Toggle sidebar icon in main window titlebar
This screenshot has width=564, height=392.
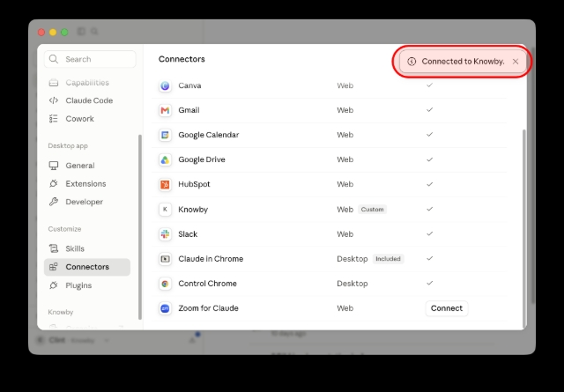[81, 32]
